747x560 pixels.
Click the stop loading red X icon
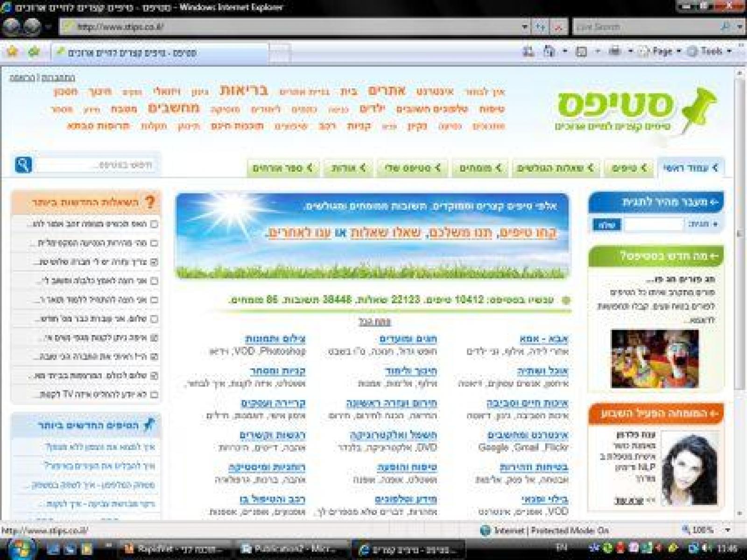tap(558, 27)
